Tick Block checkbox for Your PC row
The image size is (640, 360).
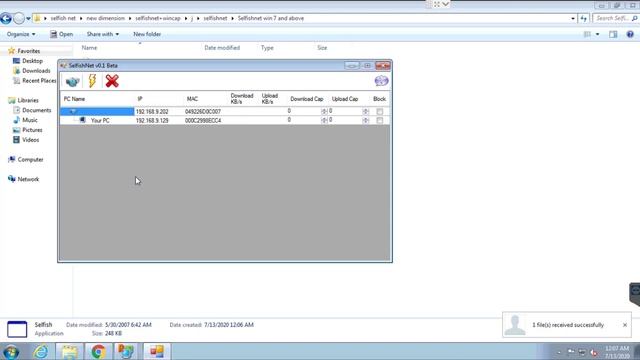(380, 120)
